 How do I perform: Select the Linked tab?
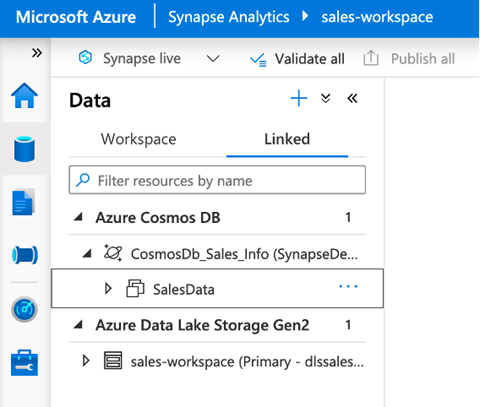pos(287,139)
